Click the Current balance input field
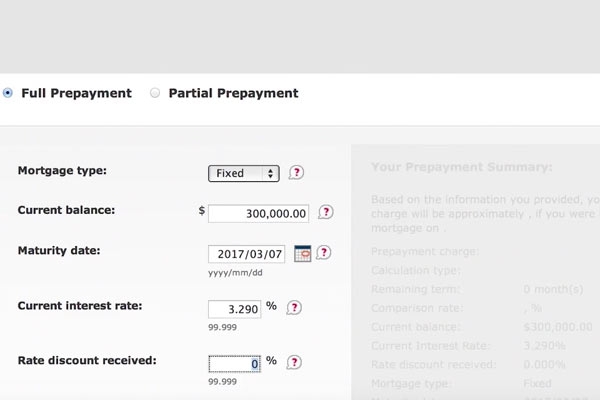This screenshot has height=400, width=600. coord(259,214)
